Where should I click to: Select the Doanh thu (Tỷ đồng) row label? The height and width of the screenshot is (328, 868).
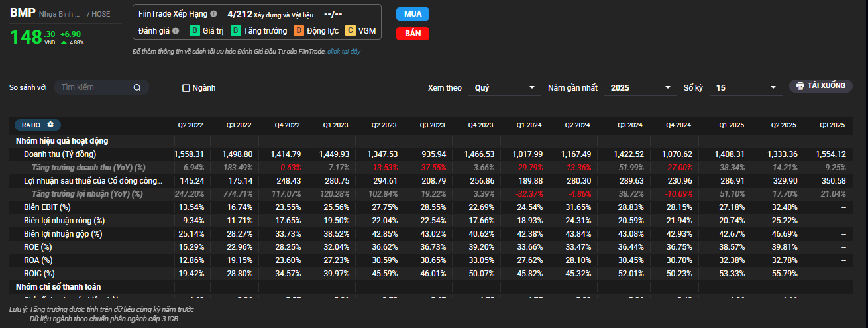click(x=60, y=154)
